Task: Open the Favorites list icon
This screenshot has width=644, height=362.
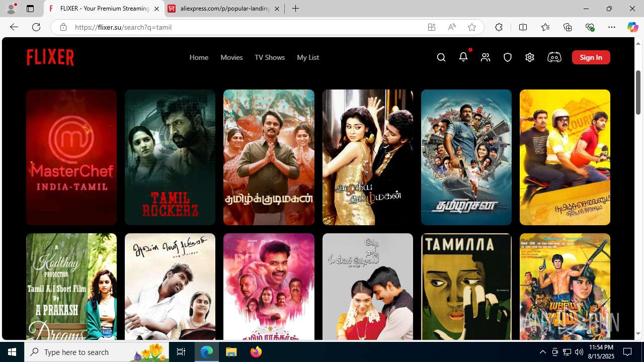Action: (x=545, y=27)
